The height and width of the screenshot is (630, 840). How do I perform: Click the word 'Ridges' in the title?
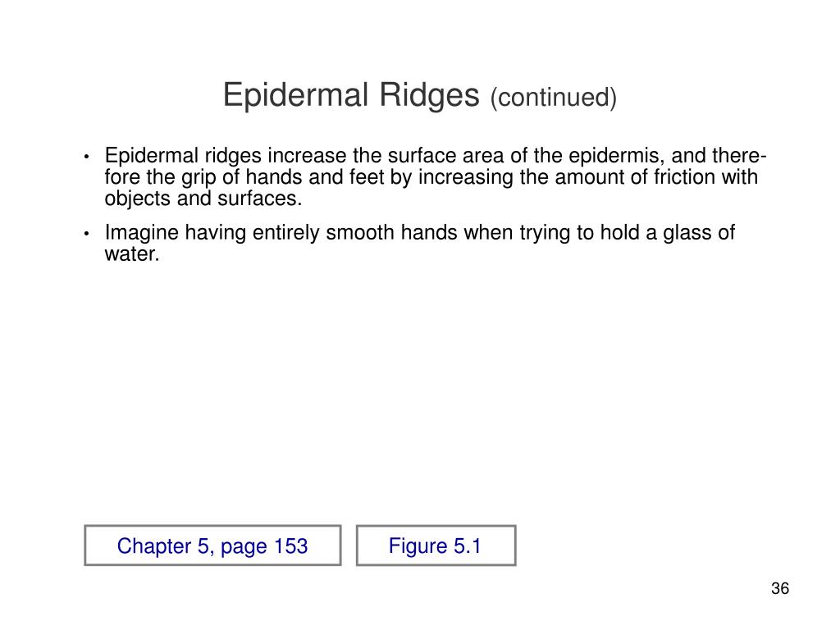[429, 95]
